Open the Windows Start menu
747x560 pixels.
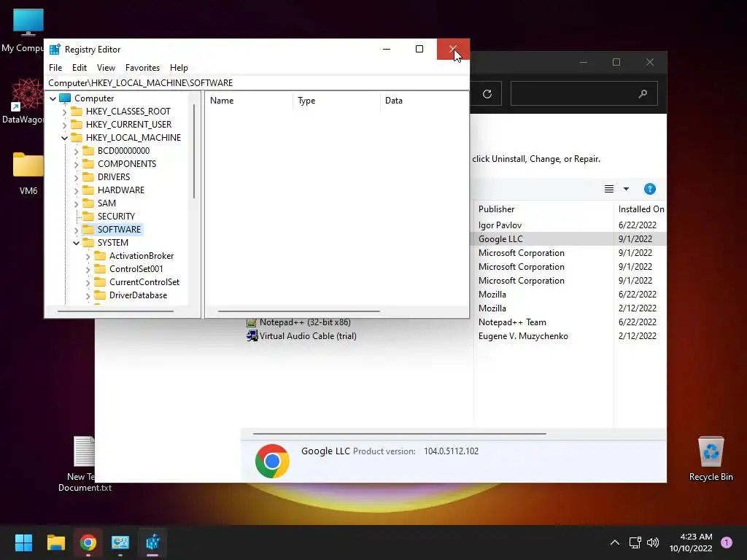23,542
